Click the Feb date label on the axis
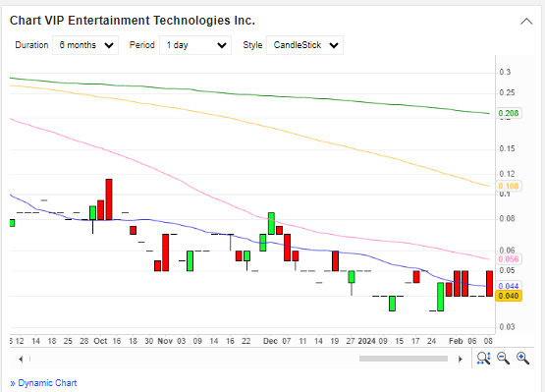This screenshot has height=392, width=545. coord(456,341)
